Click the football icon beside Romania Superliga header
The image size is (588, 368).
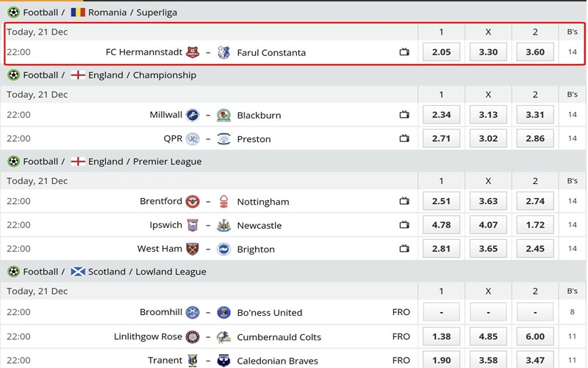(x=13, y=13)
